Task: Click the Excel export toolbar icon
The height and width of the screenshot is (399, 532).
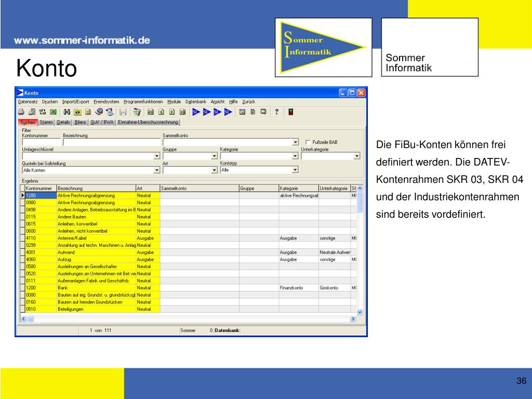Action: pos(54,112)
